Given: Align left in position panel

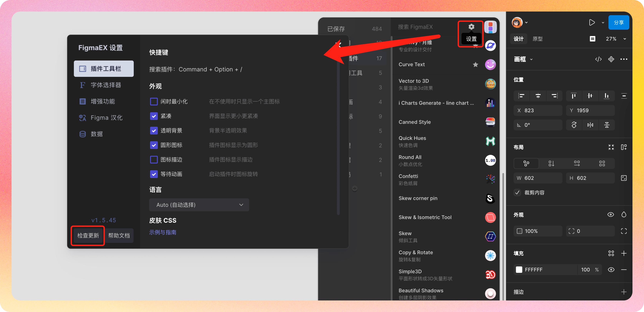Looking at the screenshot, I should [522, 96].
